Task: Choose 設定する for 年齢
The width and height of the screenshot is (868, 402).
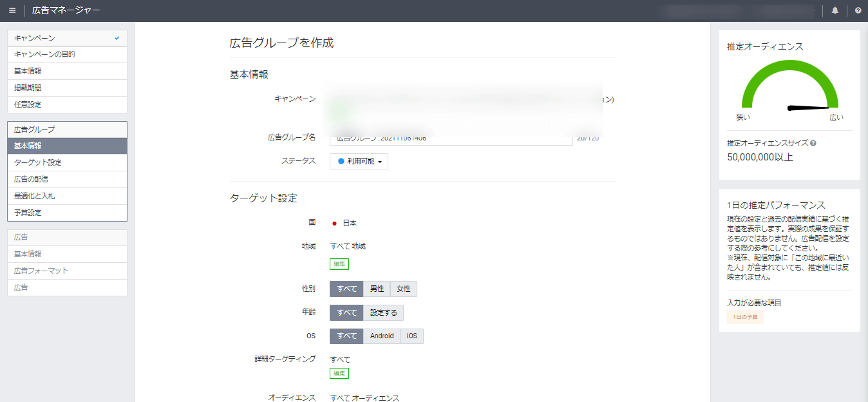Action: (x=383, y=312)
